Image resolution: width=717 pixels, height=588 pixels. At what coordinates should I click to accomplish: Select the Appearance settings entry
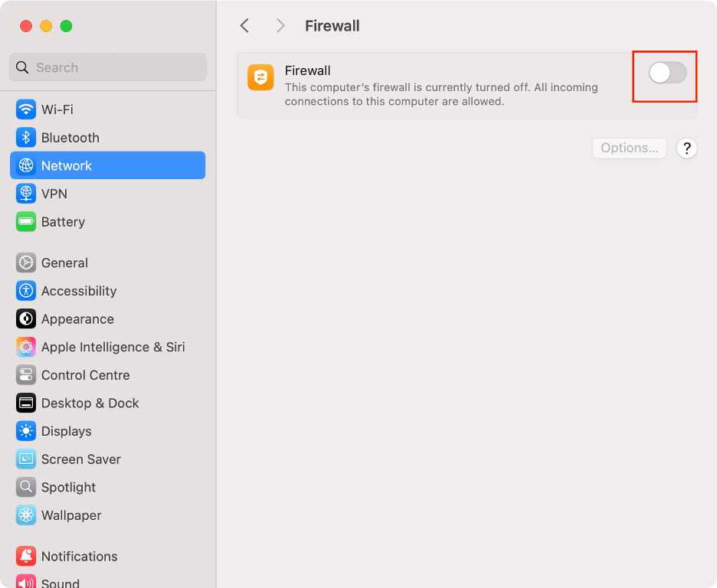pyautogui.click(x=25, y=319)
